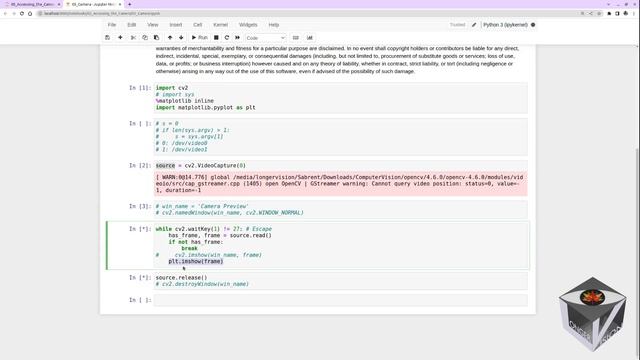Reload the page in the browser
Image resolution: width=640 pixels, height=360 pixels.
coord(22,13)
